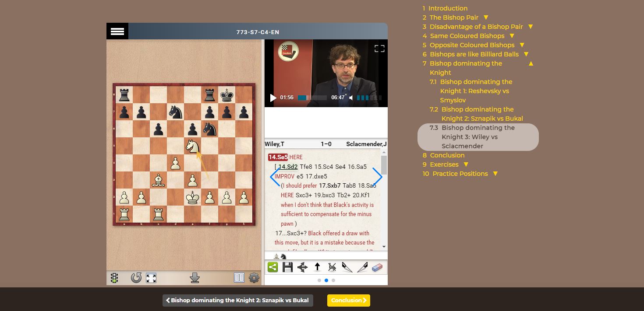Viewport: 644px width, 311px height.
Task: Open board settings via the gear icon
Action: [x=254, y=278]
